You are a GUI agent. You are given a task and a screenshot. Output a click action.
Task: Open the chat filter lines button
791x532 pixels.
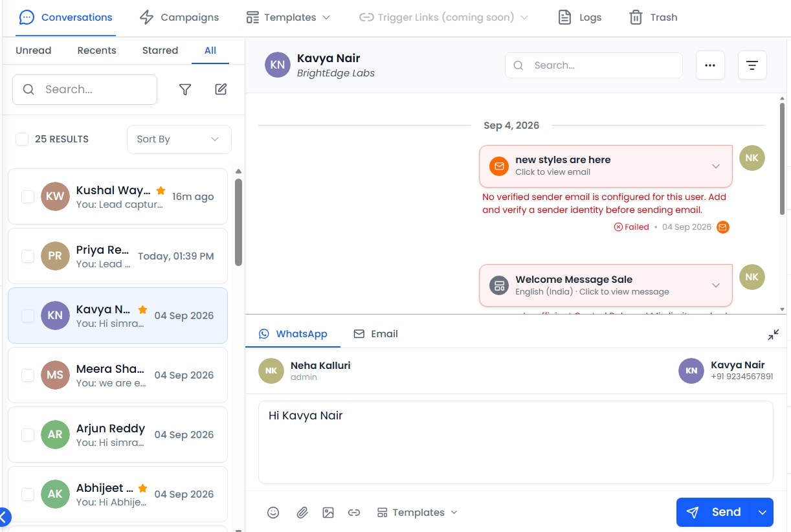coord(752,65)
